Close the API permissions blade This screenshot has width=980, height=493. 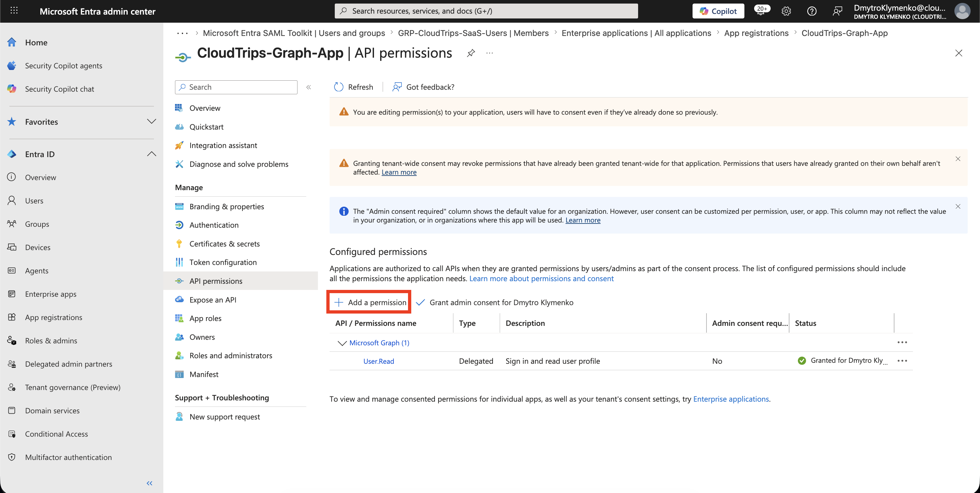coord(958,53)
